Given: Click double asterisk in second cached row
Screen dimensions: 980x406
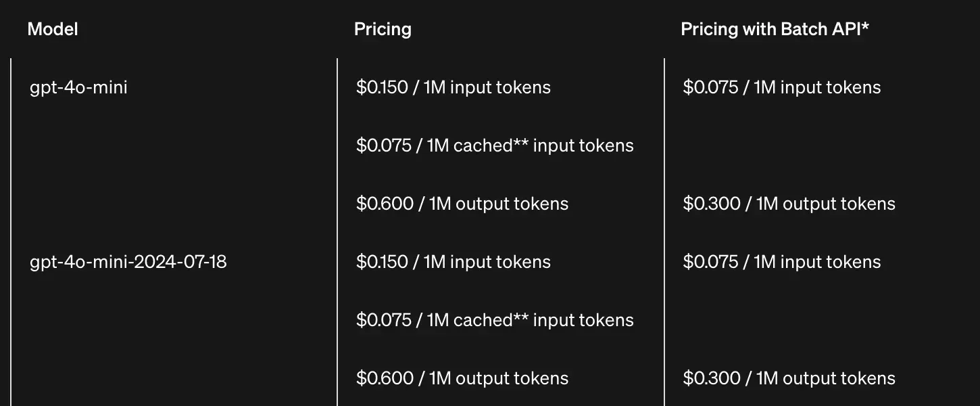Looking at the screenshot, I should [521, 317].
